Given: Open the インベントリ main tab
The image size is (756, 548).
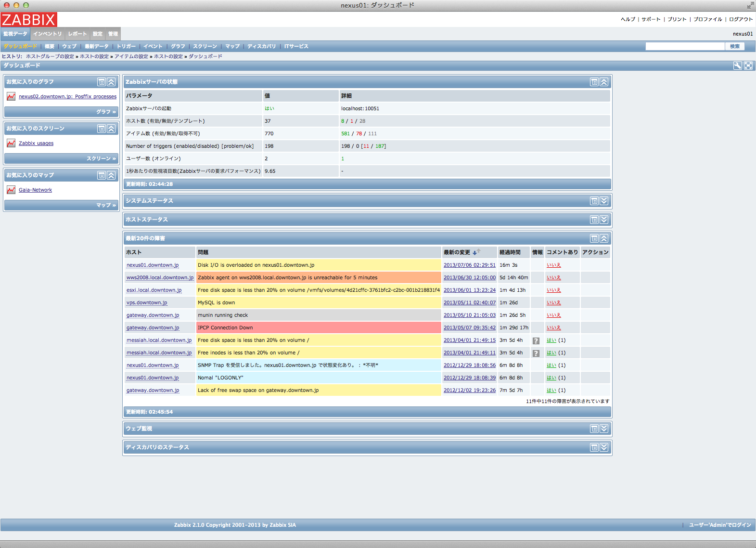Looking at the screenshot, I should [47, 34].
